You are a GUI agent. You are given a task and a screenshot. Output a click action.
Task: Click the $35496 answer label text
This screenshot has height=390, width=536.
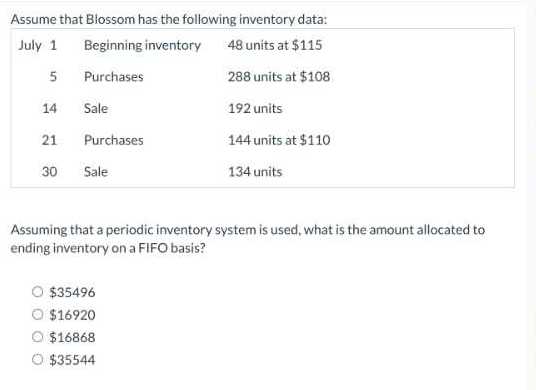coord(72,292)
